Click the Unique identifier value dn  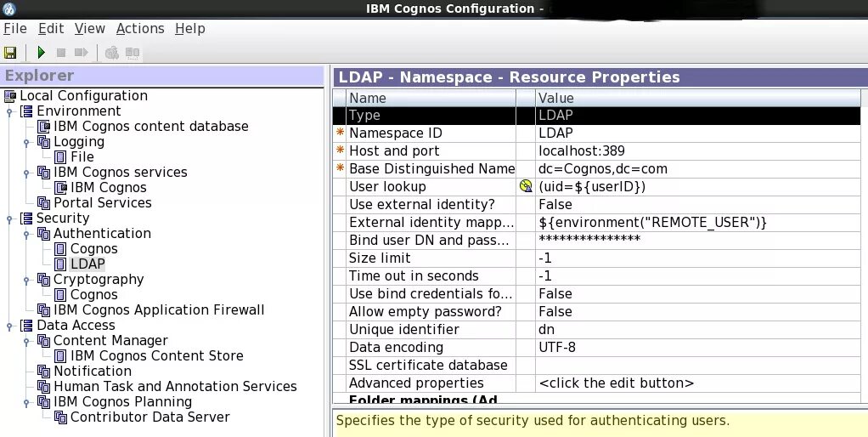coord(698,329)
